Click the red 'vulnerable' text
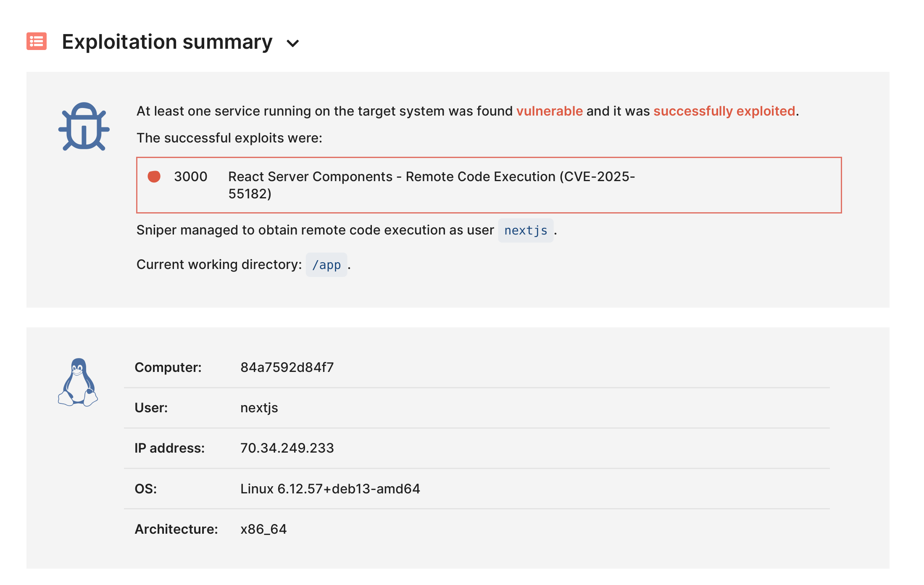Screen dimensions: 924x585 point(549,111)
